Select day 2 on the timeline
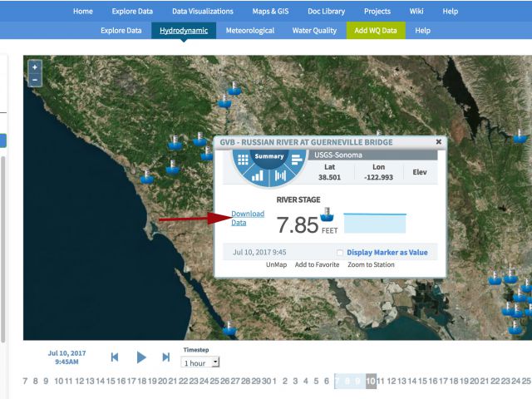The width and height of the screenshot is (532, 399). click(284, 381)
